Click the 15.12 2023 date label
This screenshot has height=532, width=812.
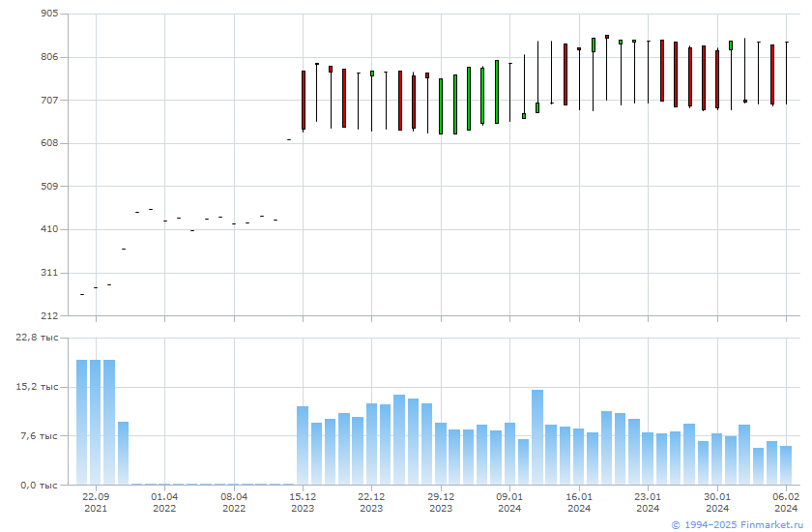(303, 502)
